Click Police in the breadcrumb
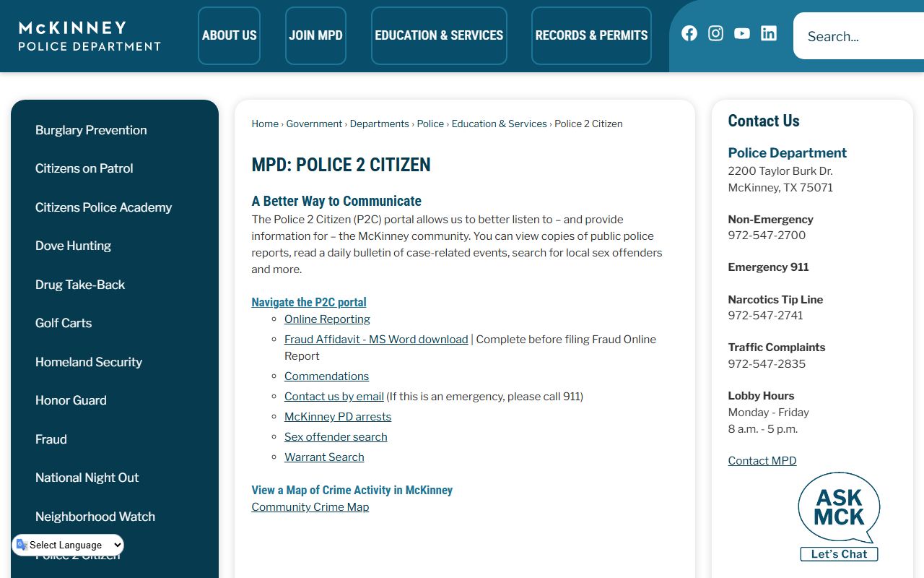924x578 pixels. [430, 124]
